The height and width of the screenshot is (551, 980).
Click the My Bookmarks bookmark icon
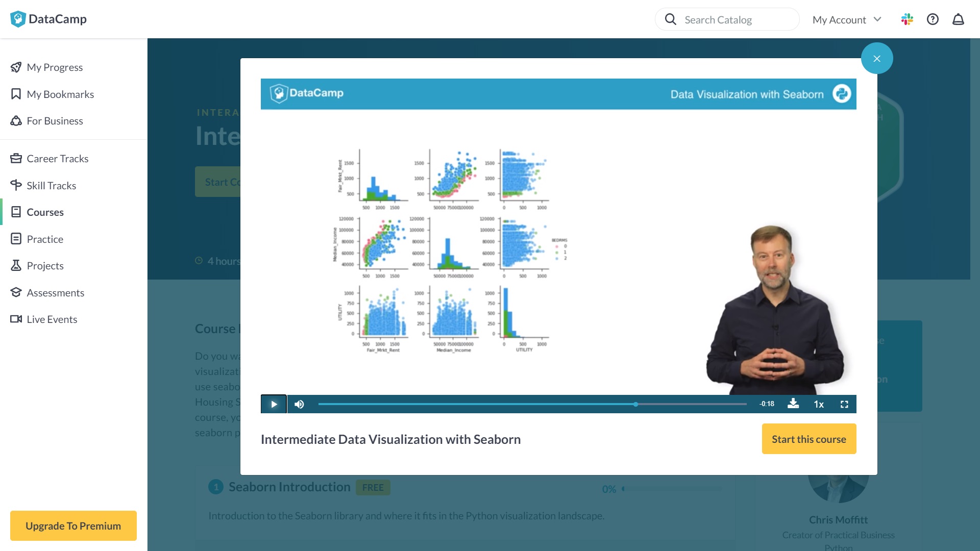coord(16,94)
